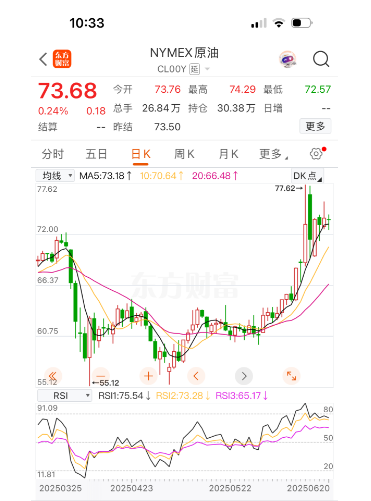Open the search magnifier icon
This screenshot has height=501, width=371.
pos(321,59)
